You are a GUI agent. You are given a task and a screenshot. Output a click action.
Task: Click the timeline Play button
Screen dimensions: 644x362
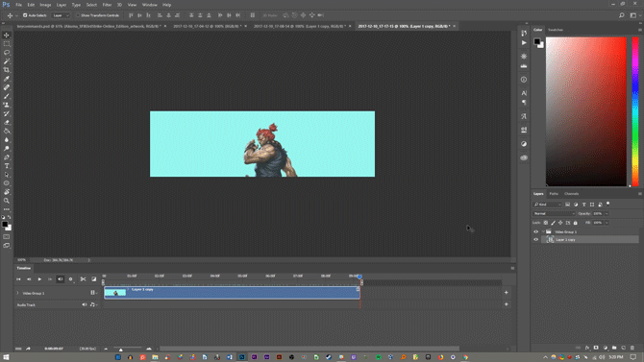coord(39,279)
